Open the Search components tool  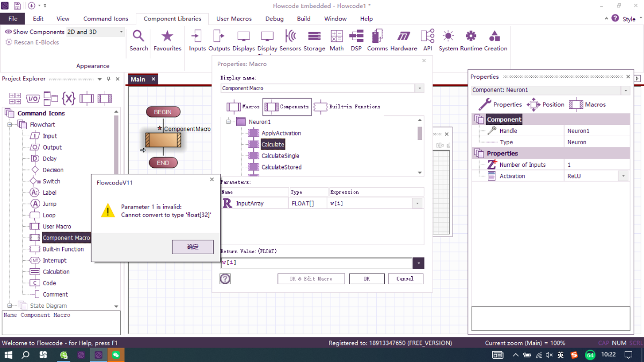coord(138,41)
